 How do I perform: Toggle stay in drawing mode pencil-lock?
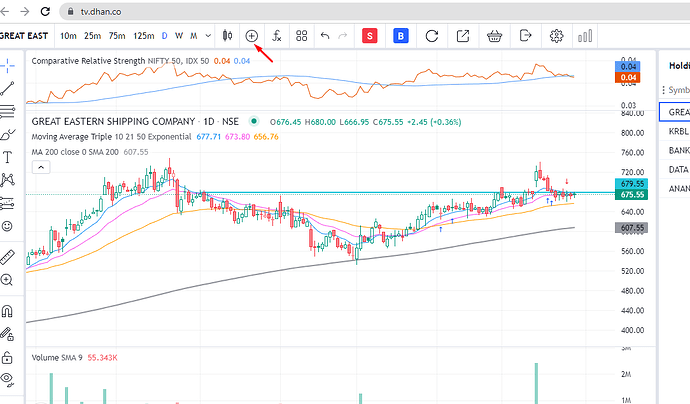[7, 334]
